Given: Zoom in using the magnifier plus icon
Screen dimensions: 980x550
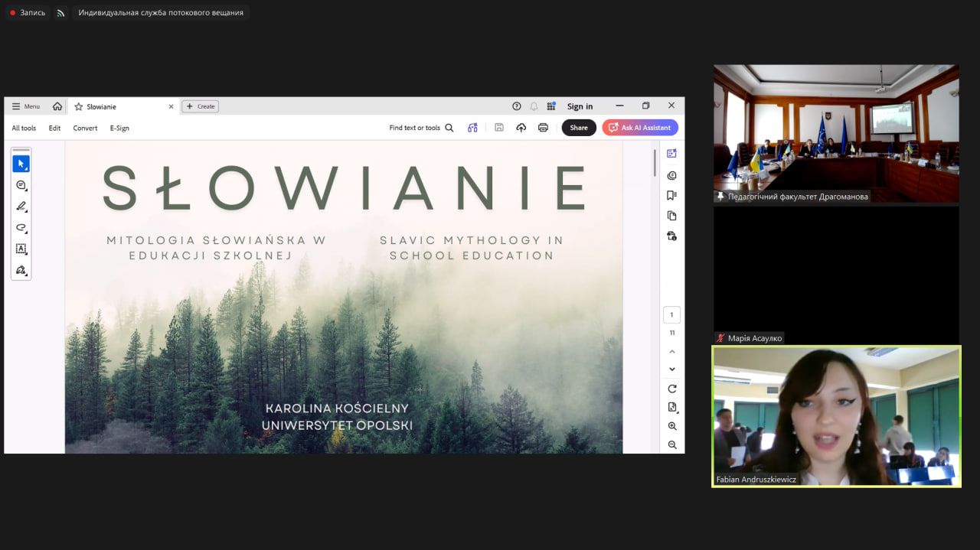Looking at the screenshot, I should [672, 426].
